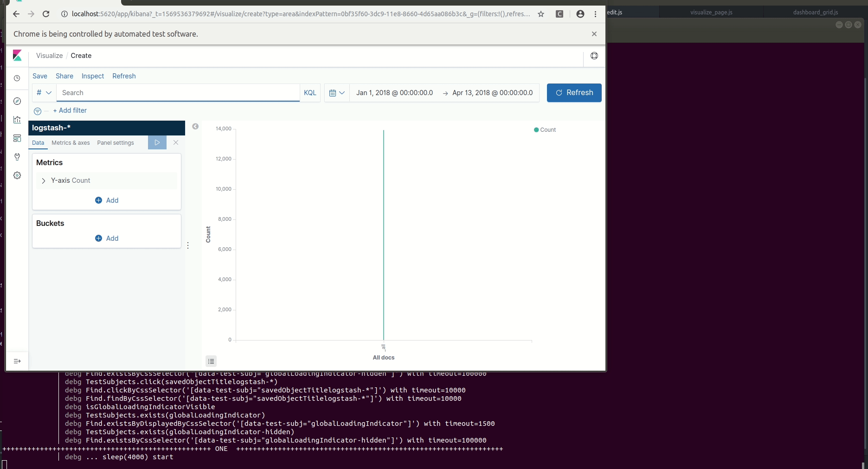Switch query language via KQL button

[310, 93]
